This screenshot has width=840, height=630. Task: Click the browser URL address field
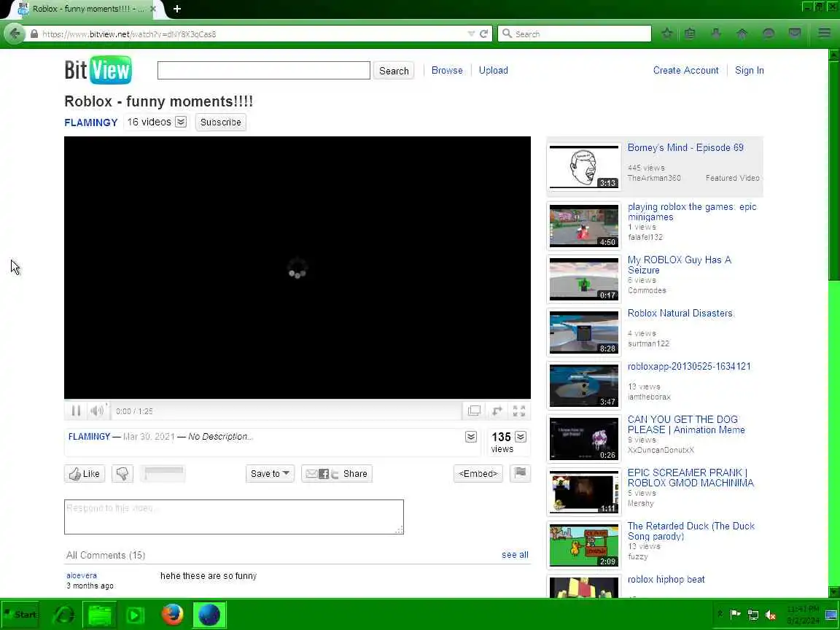point(252,34)
